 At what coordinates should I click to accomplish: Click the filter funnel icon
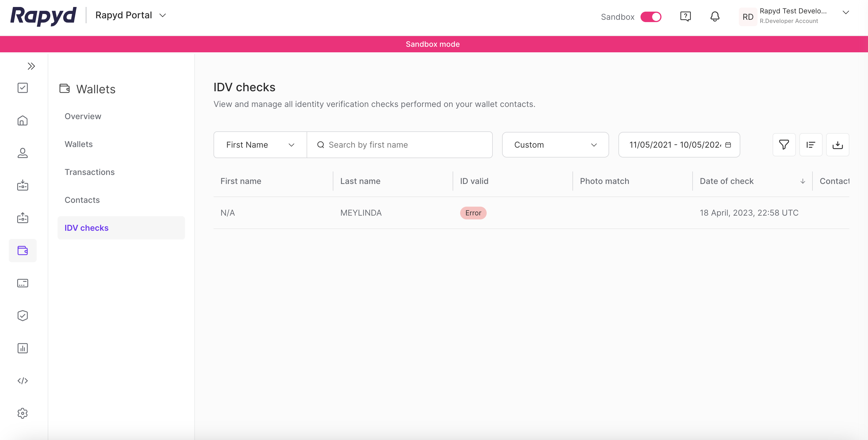click(784, 145)
